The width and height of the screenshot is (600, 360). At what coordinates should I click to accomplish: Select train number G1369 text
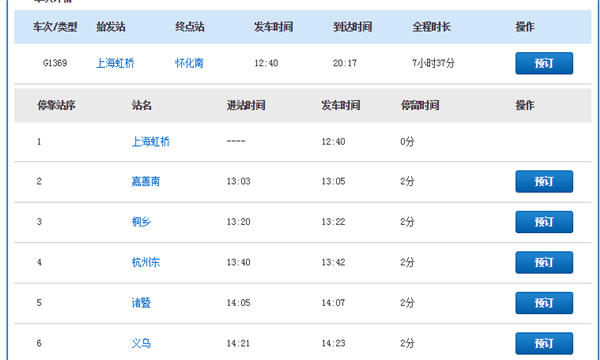55,63
